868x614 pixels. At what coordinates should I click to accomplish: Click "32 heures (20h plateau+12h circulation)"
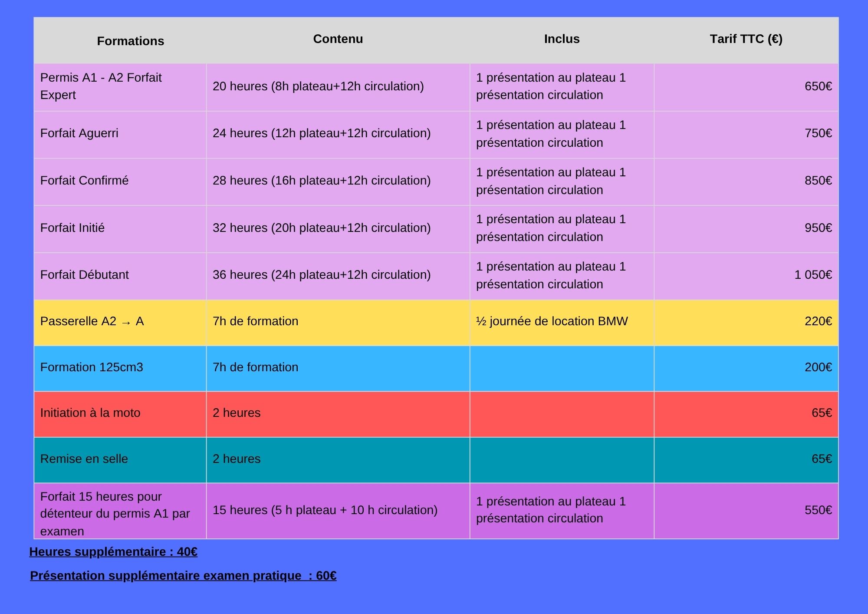pos(322,228)
